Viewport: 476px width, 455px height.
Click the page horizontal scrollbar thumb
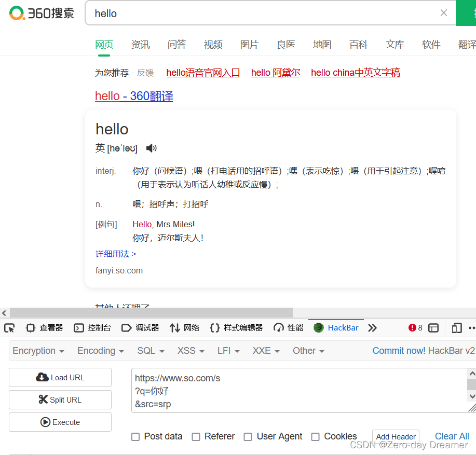[x=151, y=313]
